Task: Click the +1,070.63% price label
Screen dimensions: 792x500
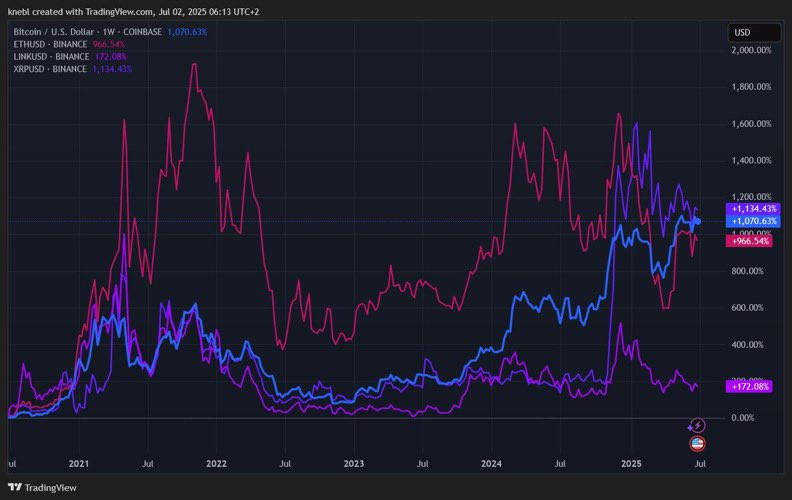Action: (x=754, y=221)
